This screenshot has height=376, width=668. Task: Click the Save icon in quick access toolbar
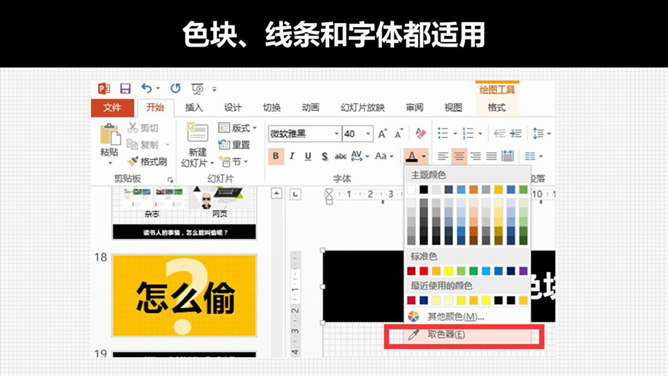[125, 89]
